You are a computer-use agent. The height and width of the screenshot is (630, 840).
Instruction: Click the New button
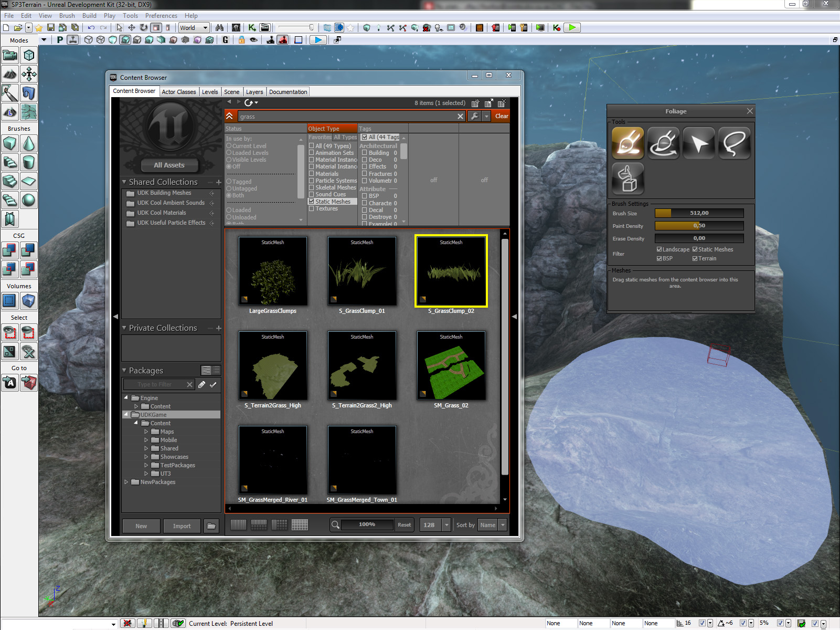141,526
